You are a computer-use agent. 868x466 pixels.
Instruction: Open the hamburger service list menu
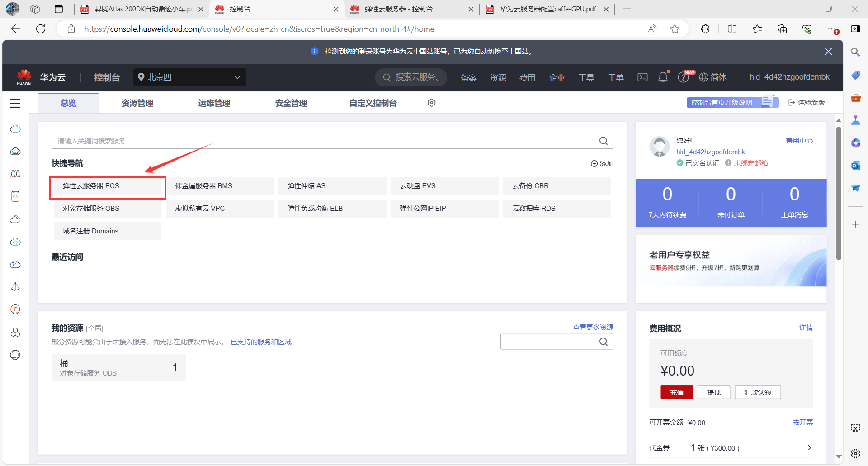click(15, 103)
